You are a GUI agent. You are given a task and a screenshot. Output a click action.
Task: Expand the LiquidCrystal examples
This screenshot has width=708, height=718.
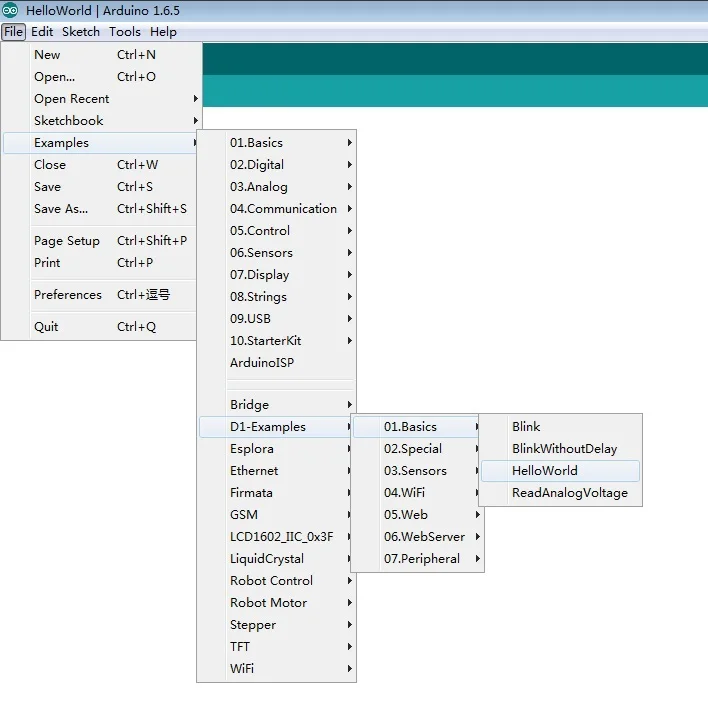275,558
